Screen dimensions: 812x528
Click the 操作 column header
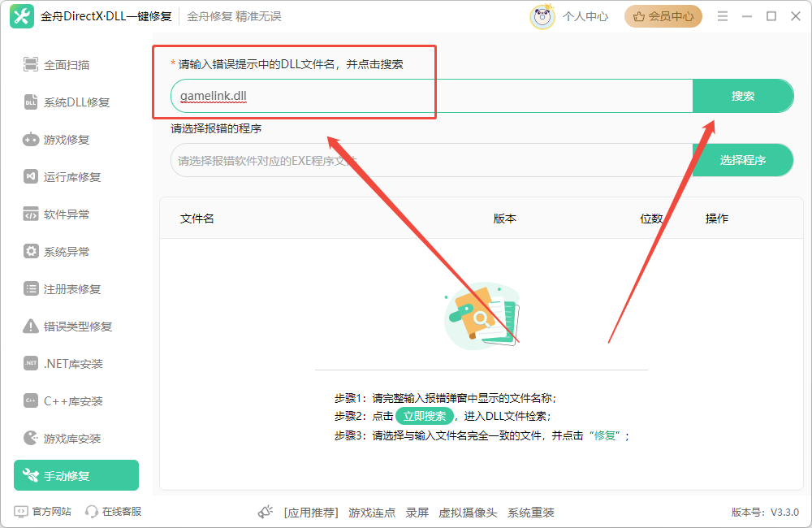point(717,219)
